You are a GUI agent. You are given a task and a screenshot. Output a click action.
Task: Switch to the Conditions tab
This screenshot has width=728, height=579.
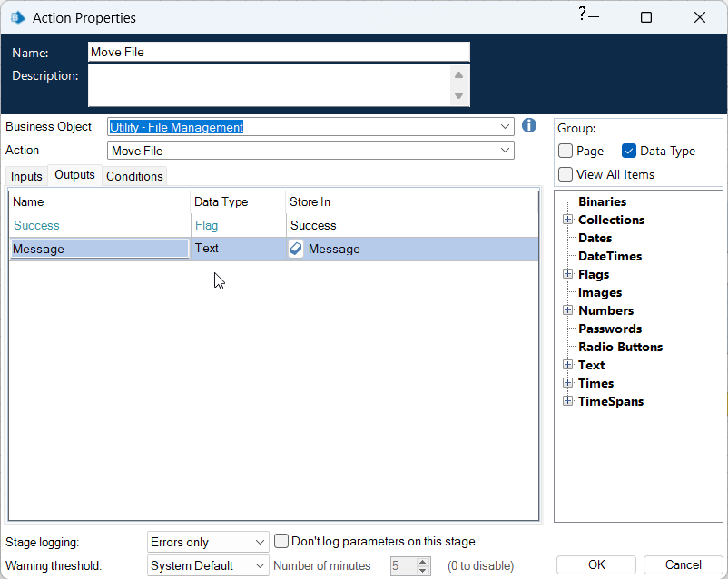134,176
